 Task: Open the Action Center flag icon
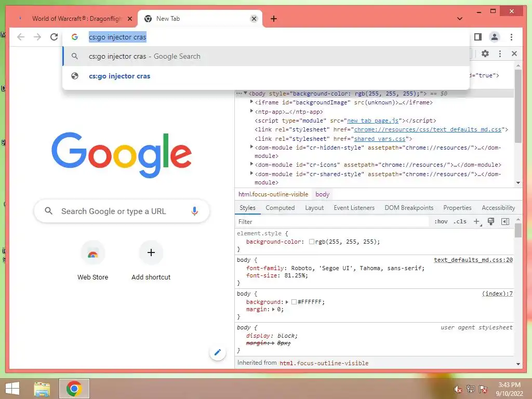pos(483,389)
